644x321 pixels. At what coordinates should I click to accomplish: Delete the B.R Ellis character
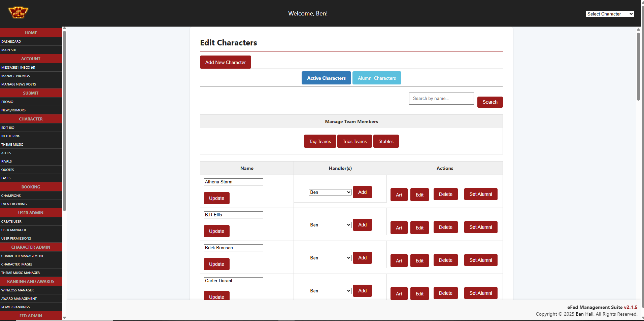pyautogui.click(x=445, y=227)
